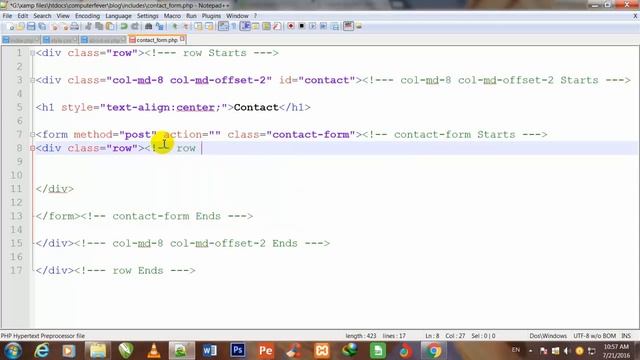Collapse the fold marker on line 1
The height and width of the screenshot is (360, 640).
pos(32,53)
